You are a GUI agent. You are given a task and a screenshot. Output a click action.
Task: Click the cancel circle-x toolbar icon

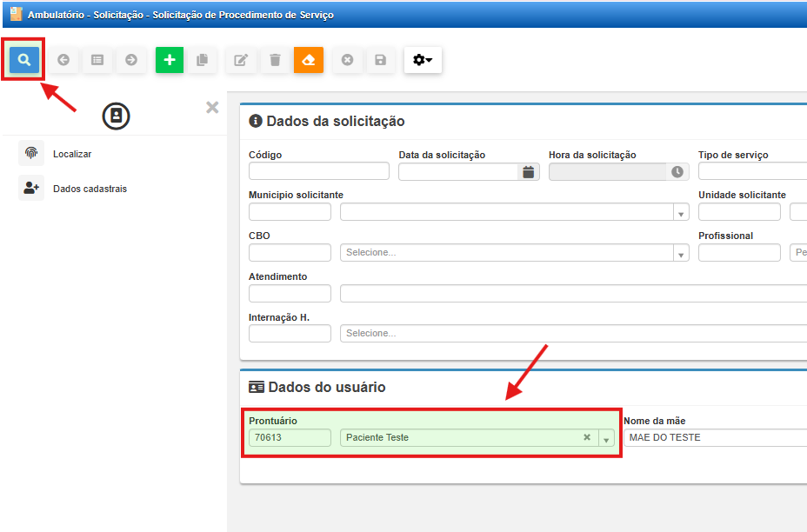click(347, 60)
